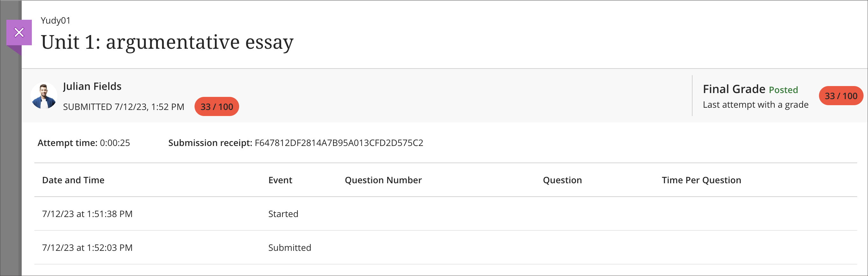Click the 7/12/23 at 1:51:38 PM timestamp
The height and width of the screenshot is (276, 868).
[87, 214]
